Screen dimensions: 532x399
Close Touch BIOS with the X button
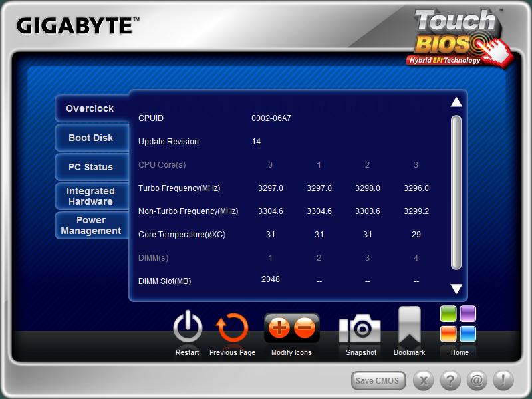click(x=423, y=380)
